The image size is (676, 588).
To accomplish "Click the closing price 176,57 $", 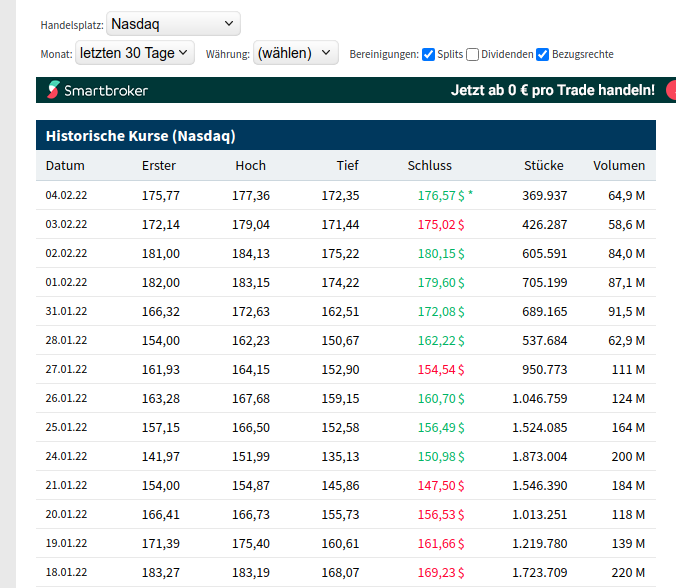I will click(440, 195).
